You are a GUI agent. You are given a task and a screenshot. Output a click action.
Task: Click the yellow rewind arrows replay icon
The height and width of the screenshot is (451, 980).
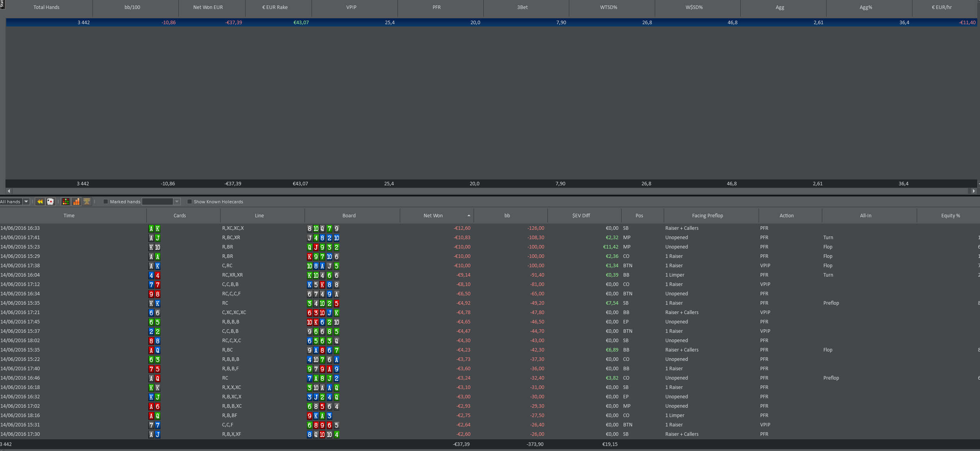click(40, 202)
